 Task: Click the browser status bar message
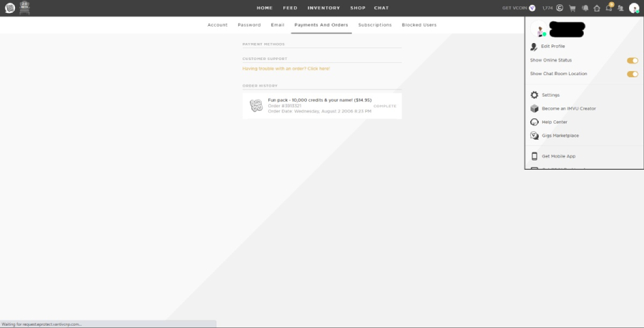[42, 324]
